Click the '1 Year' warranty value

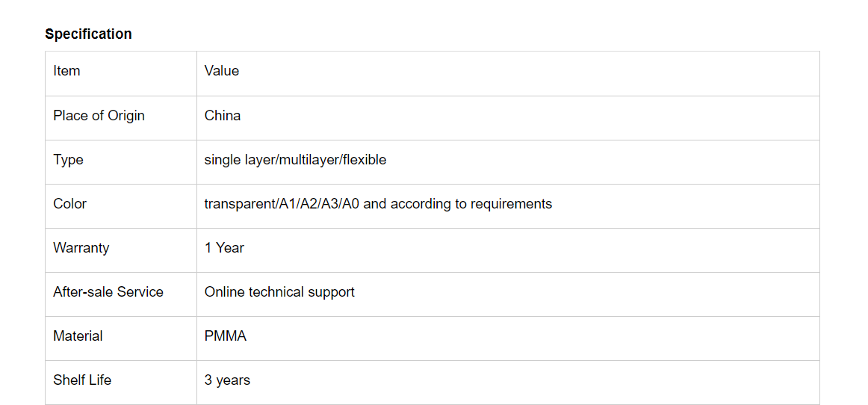(x=224, y=248)
